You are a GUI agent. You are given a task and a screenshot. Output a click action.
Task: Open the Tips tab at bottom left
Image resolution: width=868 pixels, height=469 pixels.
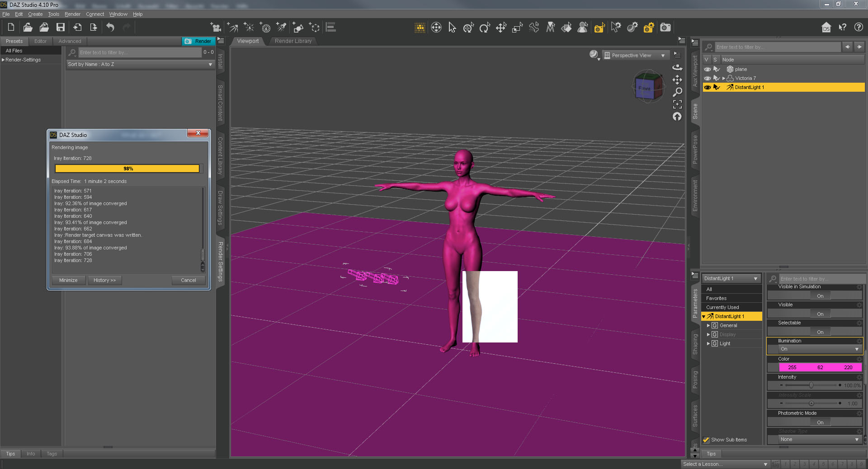click(10, 454)
